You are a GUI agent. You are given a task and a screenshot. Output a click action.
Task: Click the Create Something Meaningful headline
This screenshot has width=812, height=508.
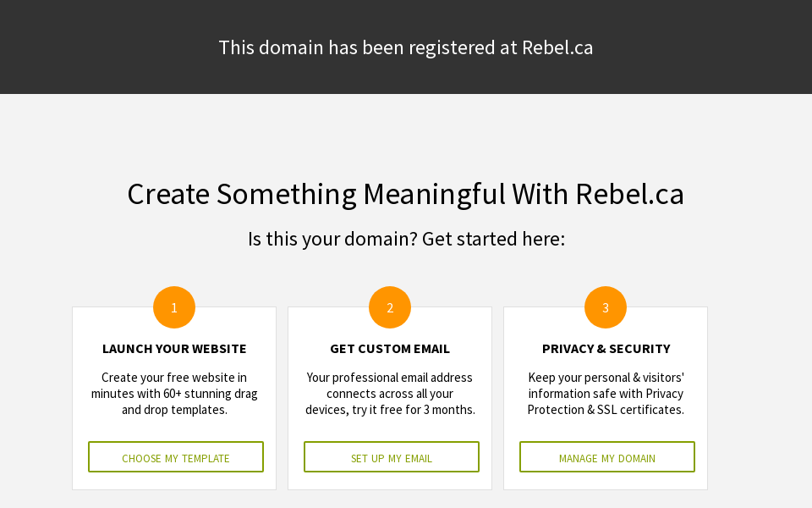[406, 194]
